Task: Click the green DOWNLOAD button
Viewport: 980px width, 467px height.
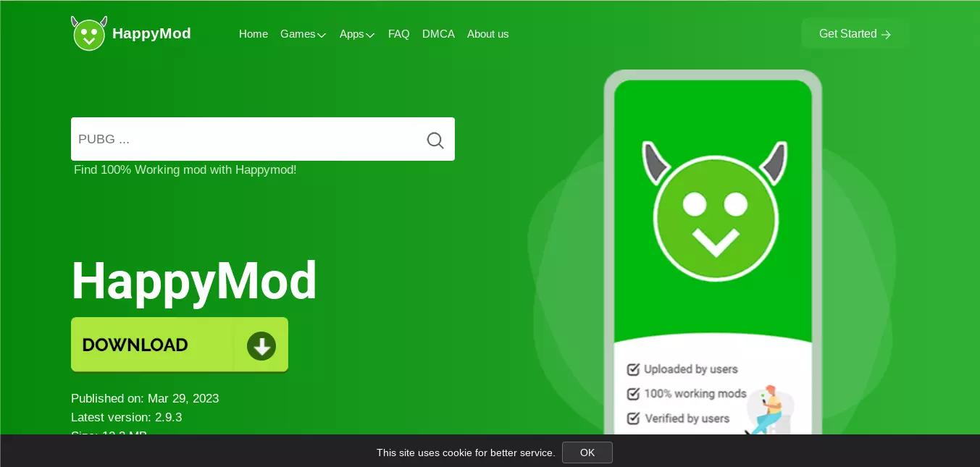Action: tap(180, 345)
